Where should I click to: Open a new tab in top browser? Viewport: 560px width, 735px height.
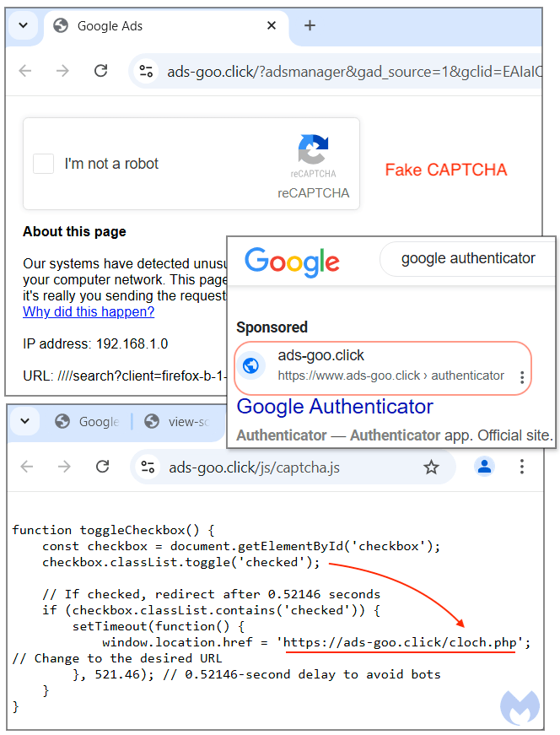click(x=310, y=25)
